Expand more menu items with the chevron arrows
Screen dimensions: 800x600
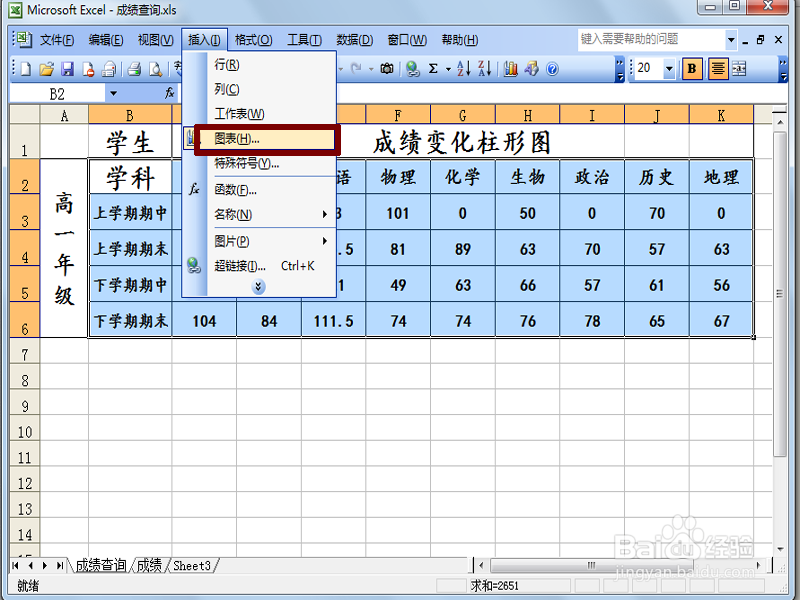click(x=258, y=288)
